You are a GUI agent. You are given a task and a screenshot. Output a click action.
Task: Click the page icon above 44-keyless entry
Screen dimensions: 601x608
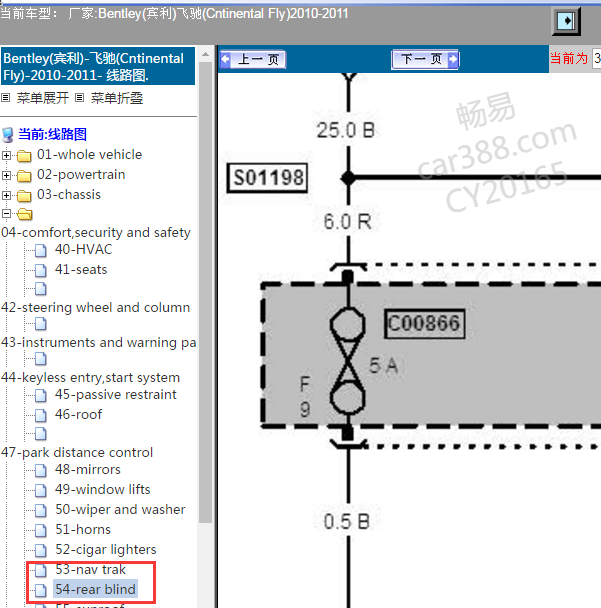pyautogui.click(x=41, y=359)
